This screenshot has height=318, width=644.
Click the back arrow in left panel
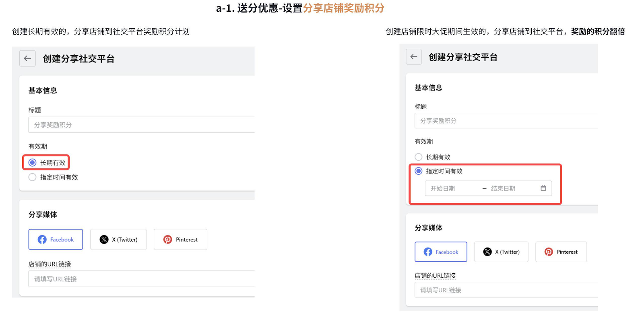(x=27, y=58)
